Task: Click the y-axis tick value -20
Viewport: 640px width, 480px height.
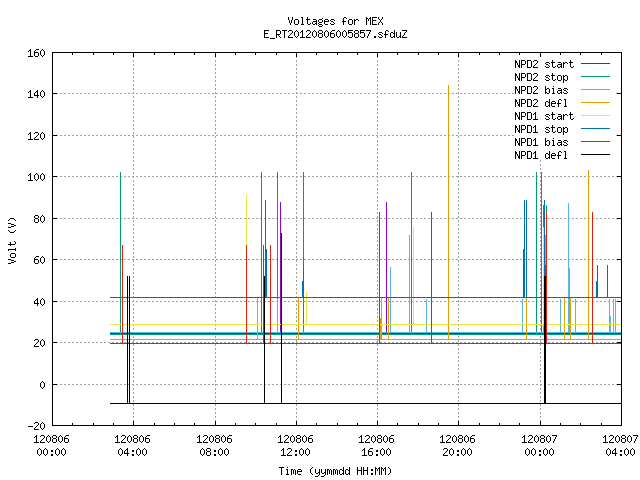Action: (36, 426)
